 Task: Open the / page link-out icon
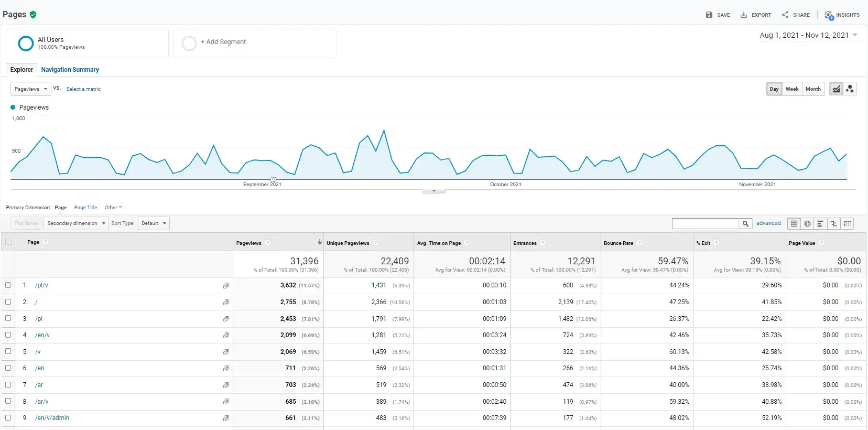226,303
